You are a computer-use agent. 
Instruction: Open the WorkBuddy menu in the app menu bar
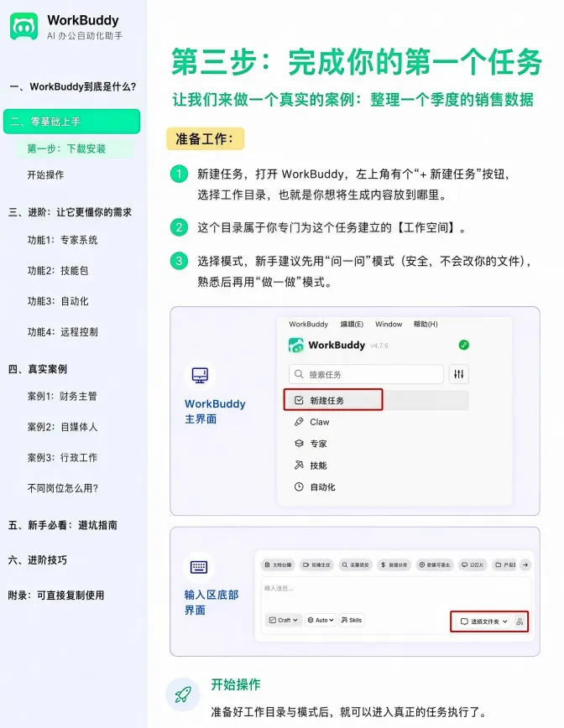(x=309, y=324)
